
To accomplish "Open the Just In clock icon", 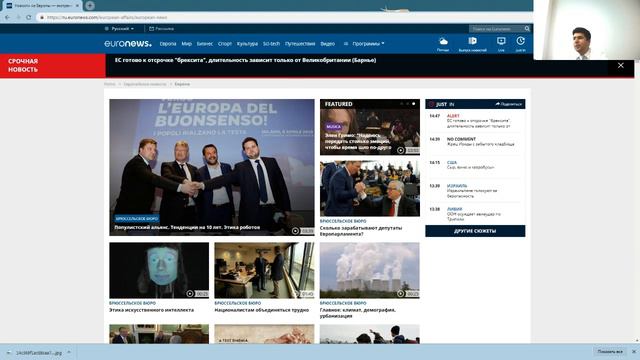I will [520, 44].
